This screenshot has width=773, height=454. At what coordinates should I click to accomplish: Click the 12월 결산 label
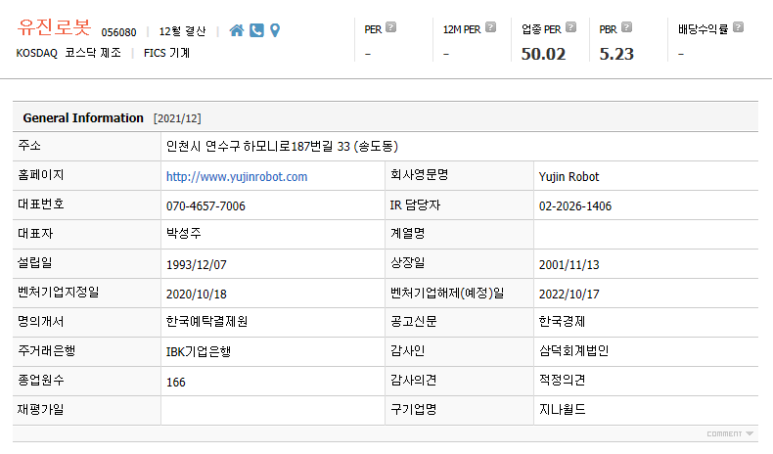point(182,32)
